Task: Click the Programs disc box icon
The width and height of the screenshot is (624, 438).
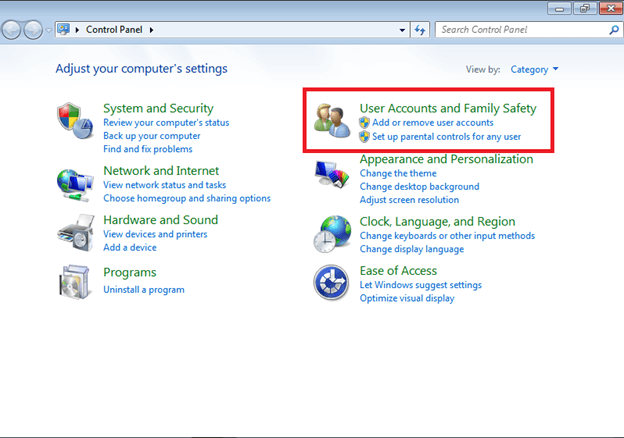Action: (x=74, y=282)
